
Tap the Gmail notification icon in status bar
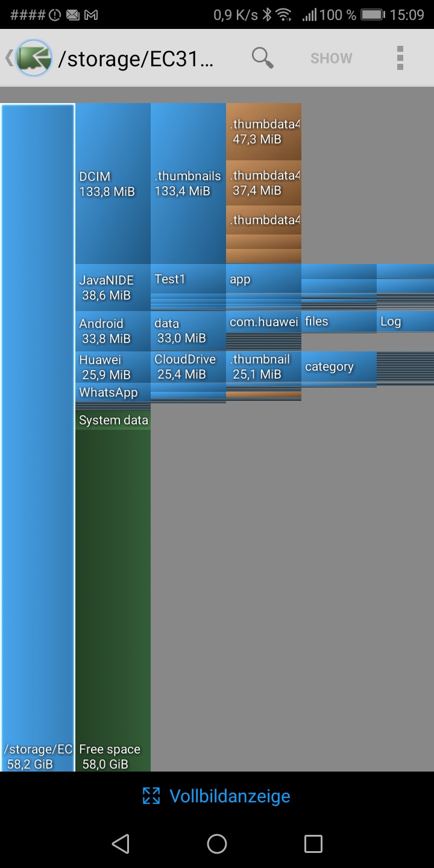(x=91, y=14)
